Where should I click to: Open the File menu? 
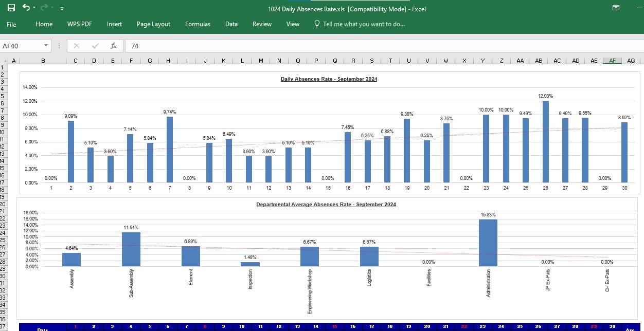[x=11, y=24]
